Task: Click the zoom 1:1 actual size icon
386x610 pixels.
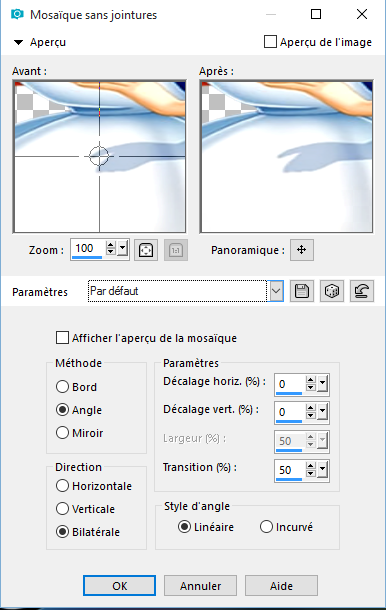Action: [x=176, y=250]
